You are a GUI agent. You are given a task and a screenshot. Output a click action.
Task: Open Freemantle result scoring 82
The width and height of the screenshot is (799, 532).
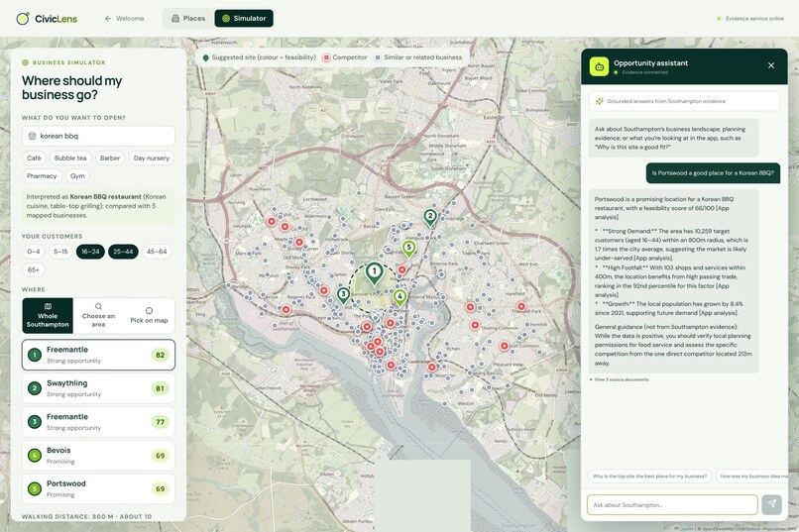click(x=98, y=355)
